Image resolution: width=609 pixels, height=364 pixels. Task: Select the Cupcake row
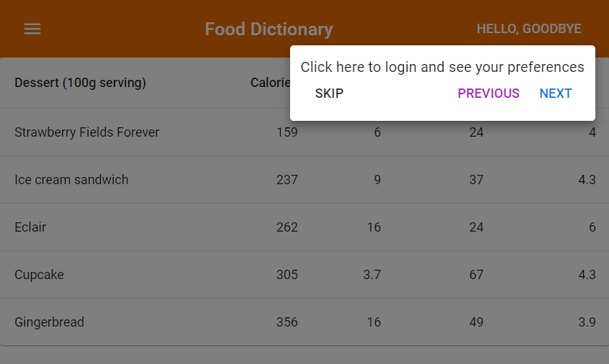[39, 275]
